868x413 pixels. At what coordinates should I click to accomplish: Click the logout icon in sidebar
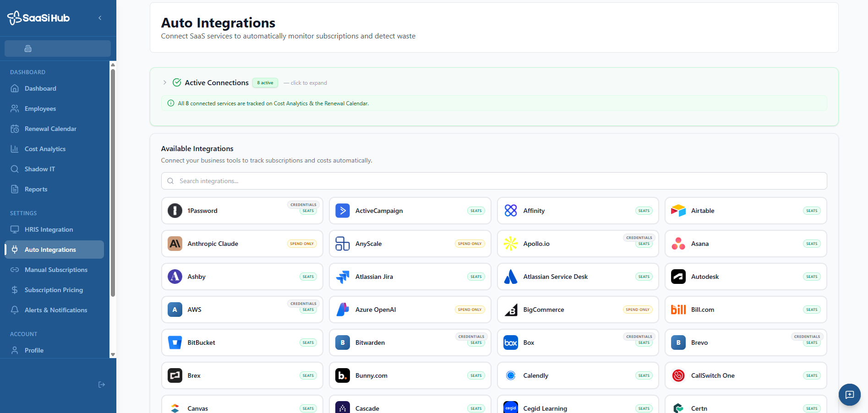(x=102, y=385)
